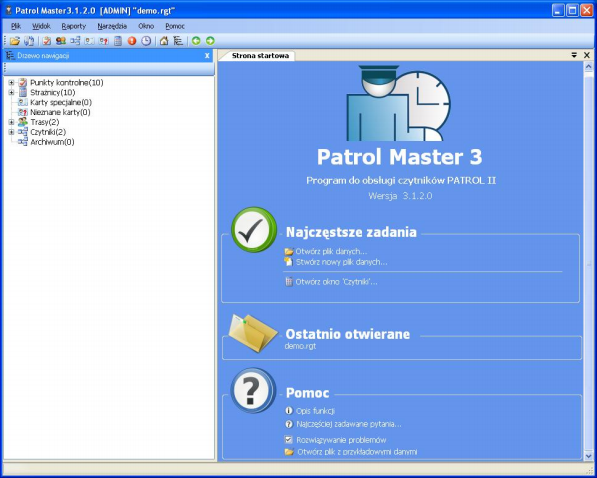Click the Karty specjalne tree icon

pyautogui.click(x=23, y=102)
